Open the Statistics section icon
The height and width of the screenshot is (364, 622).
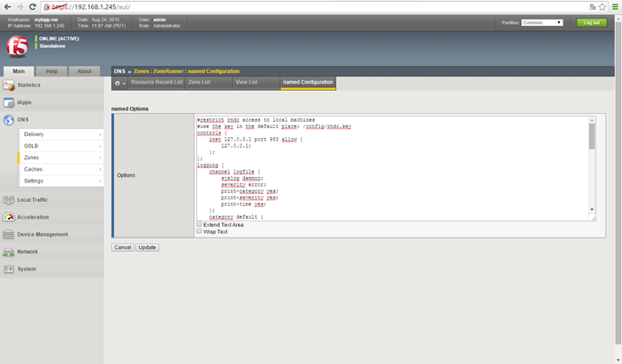(x=9, y=85)
